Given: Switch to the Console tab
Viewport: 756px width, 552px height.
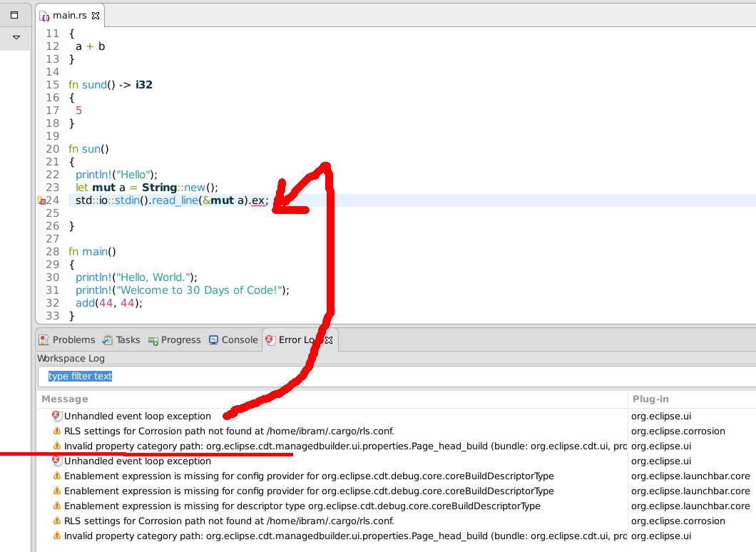Looking at the screenshot, I should pyautogui.click(x=233, y=339).
